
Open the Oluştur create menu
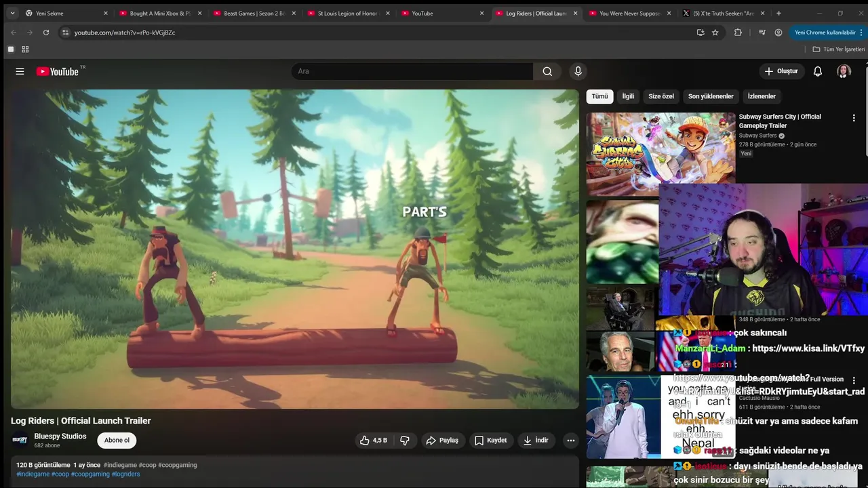(781, 71)
